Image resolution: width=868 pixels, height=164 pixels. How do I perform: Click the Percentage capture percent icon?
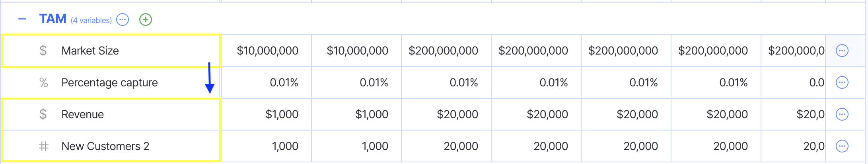coord(43,82)
